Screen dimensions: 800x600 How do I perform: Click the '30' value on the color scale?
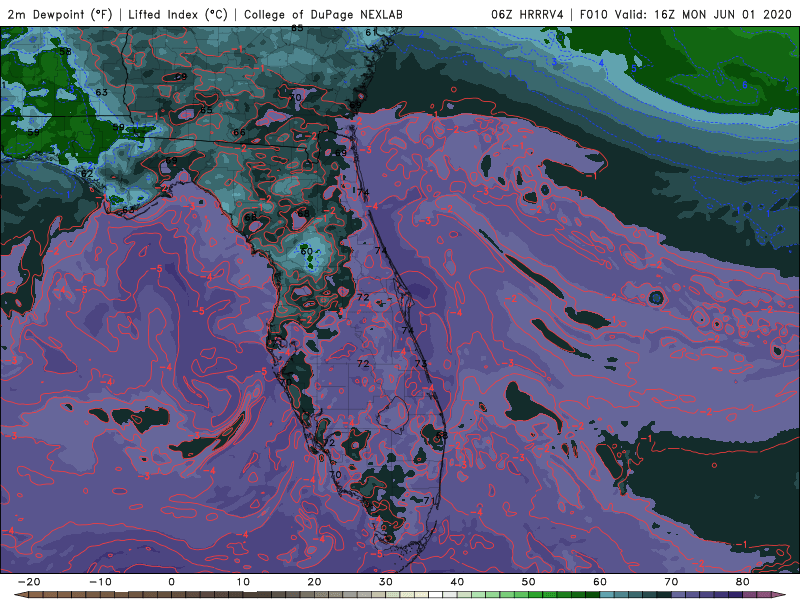point(386,582)
